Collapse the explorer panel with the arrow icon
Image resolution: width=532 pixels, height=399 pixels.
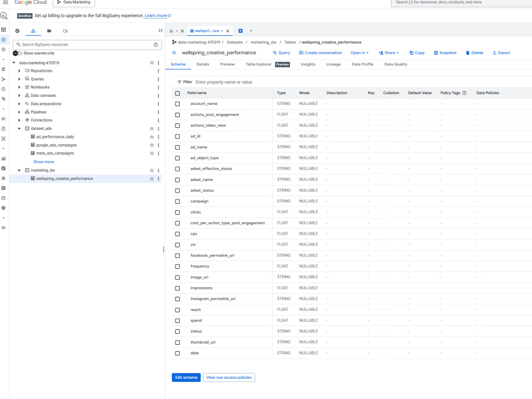[x=161, y=30]
